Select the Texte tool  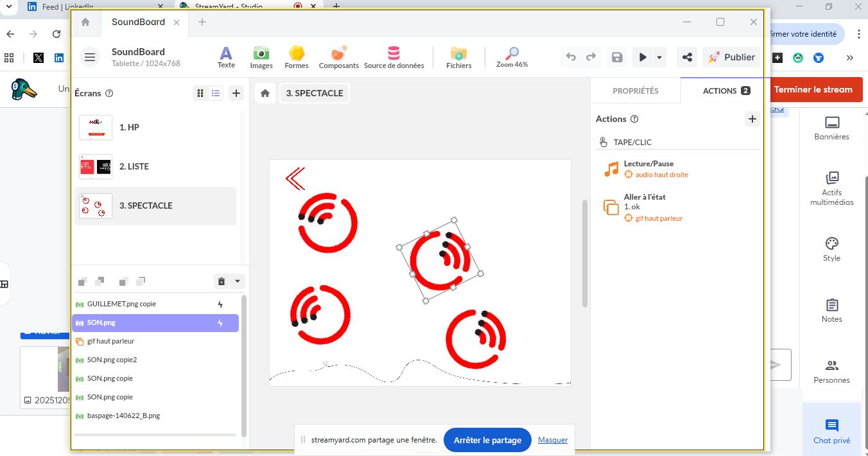(226, 57)
